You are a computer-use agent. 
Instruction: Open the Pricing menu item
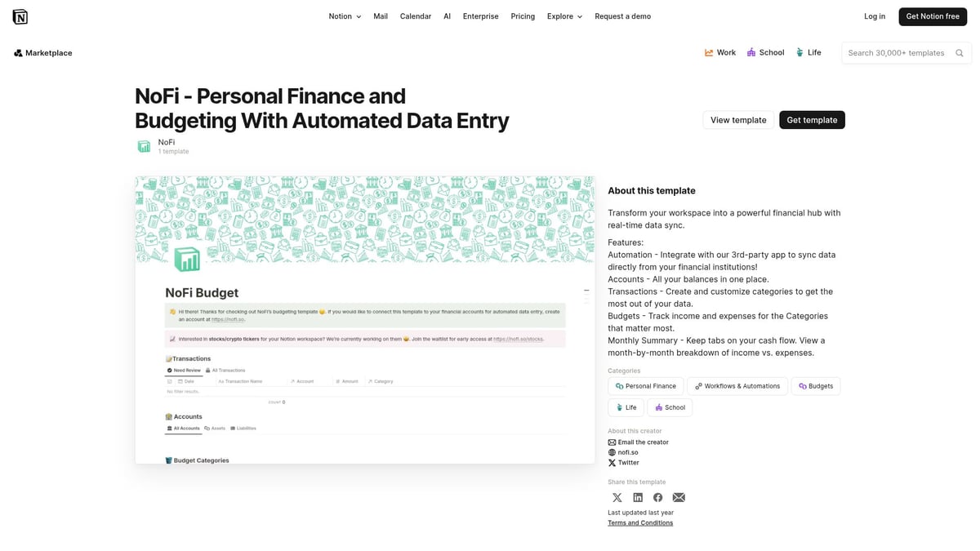pos(523,16)
